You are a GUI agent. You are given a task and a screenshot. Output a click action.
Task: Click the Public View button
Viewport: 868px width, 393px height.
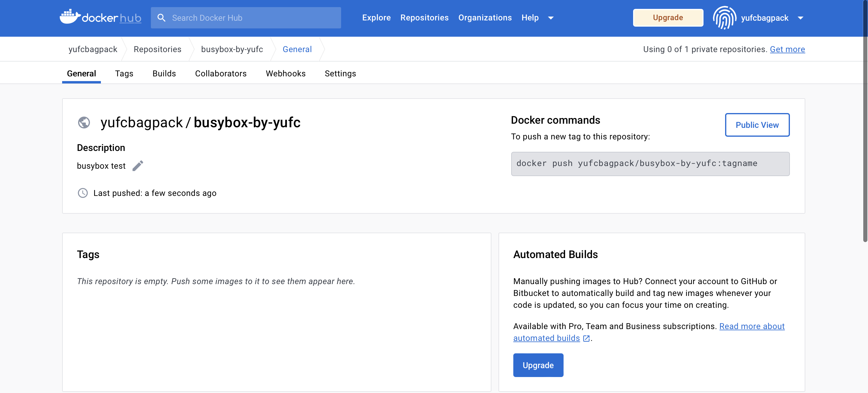point(757,125)
